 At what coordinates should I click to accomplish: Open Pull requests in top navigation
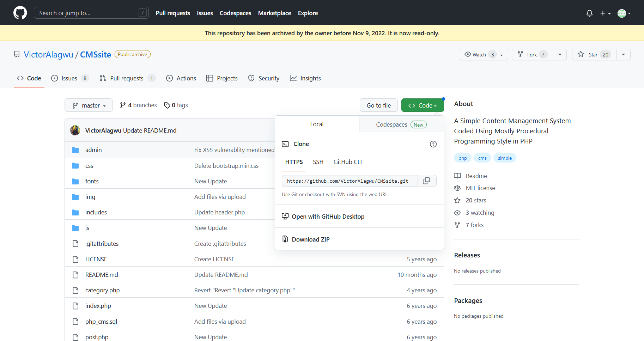(x=173, y=13)
